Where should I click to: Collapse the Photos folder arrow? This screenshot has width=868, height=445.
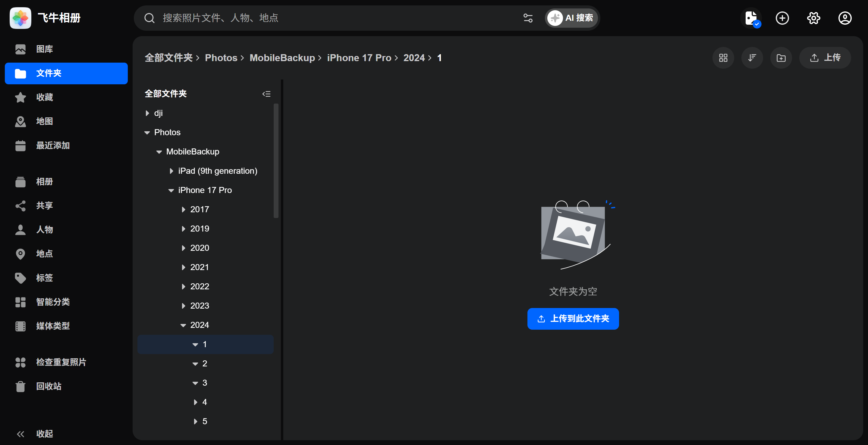pyautogui.click(x=147, y=132)
